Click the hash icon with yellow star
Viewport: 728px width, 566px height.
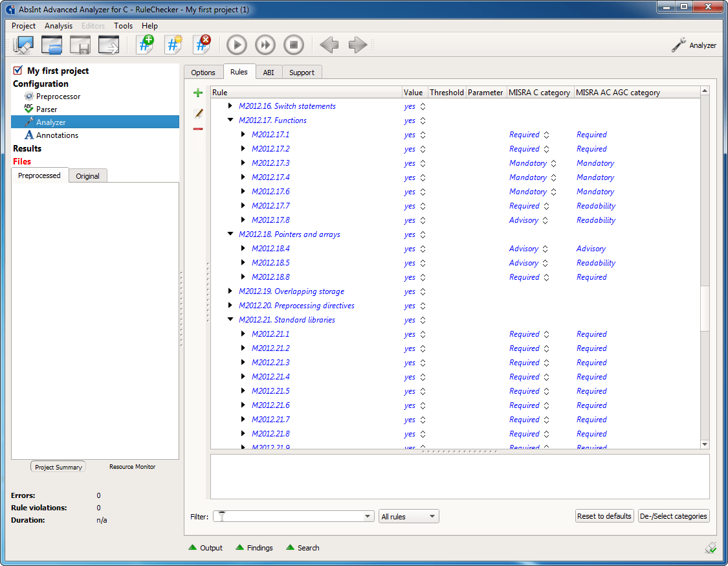coord(173,45)
